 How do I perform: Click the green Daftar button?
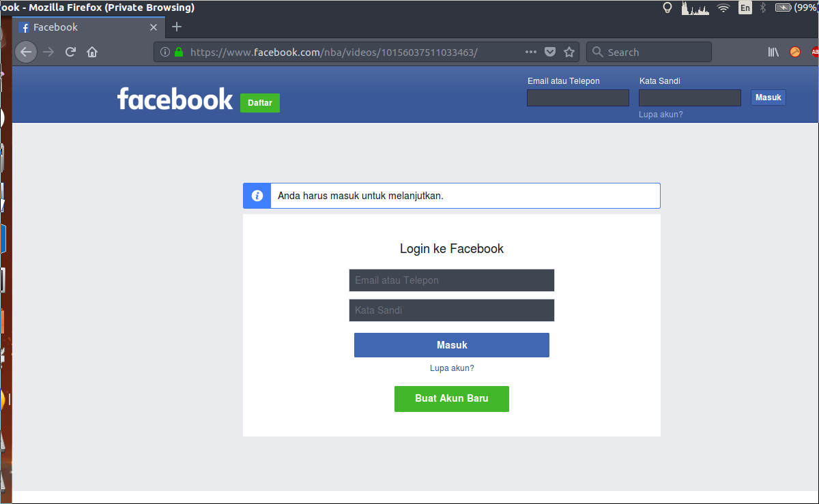[260, 103]
